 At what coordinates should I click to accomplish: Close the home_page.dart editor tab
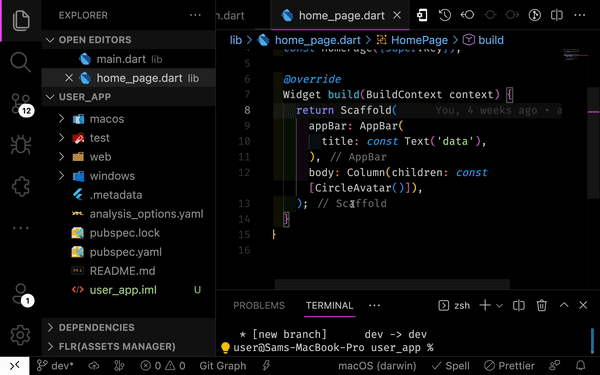pos(397,15)
